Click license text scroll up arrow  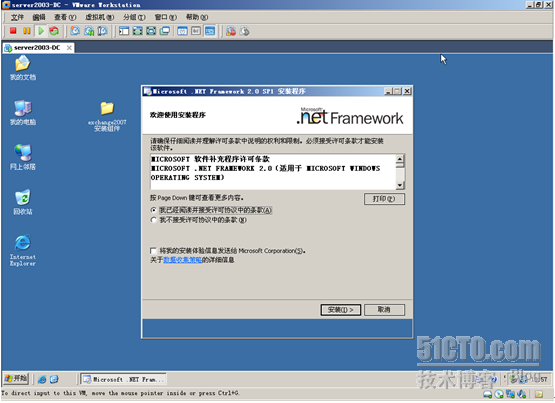pos(400,159)
